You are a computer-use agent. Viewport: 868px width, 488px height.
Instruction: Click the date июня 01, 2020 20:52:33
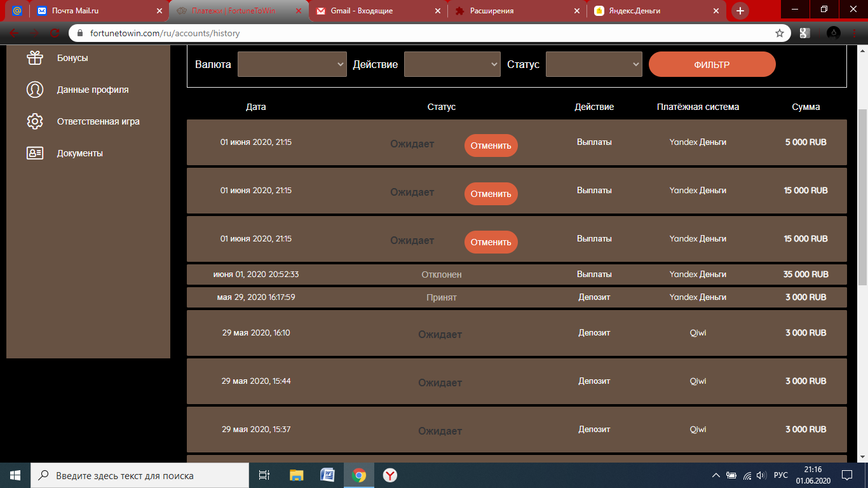click(x=256, y=274)
